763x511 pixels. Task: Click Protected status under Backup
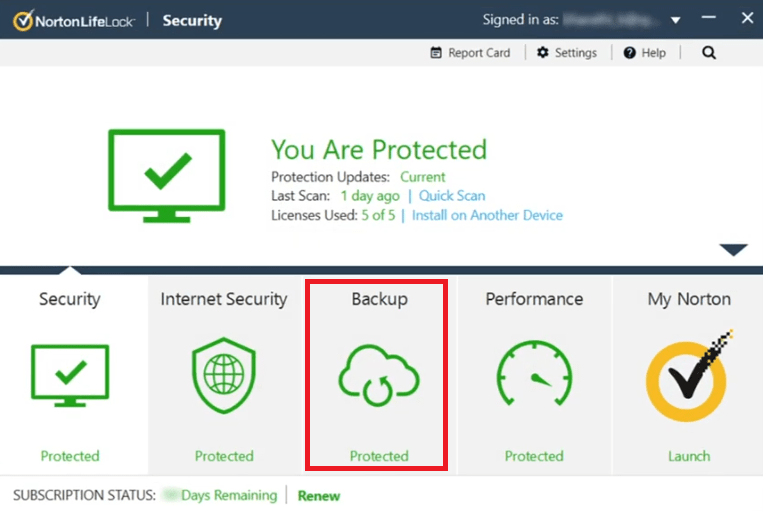coord(379,456)
